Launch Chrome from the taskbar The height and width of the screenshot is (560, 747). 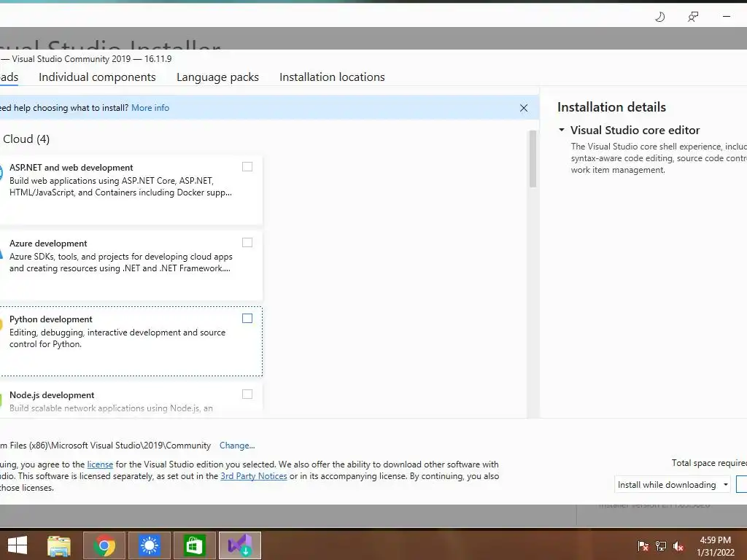pyautogui.click(x=104, y=545)
